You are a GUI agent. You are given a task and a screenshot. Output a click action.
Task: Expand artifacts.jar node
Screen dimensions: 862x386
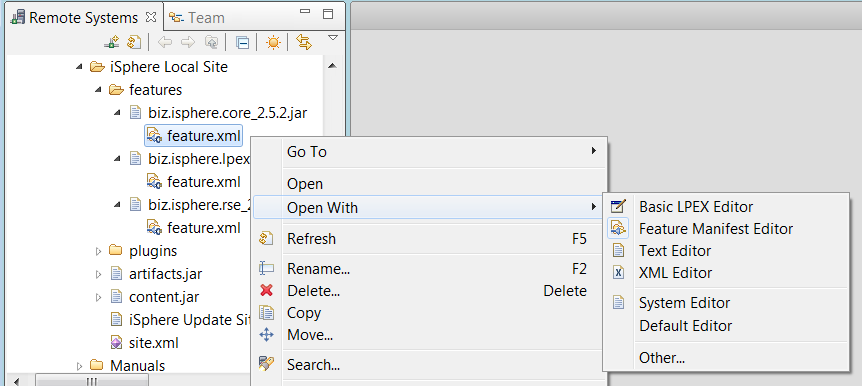click(x=98, y=274)
